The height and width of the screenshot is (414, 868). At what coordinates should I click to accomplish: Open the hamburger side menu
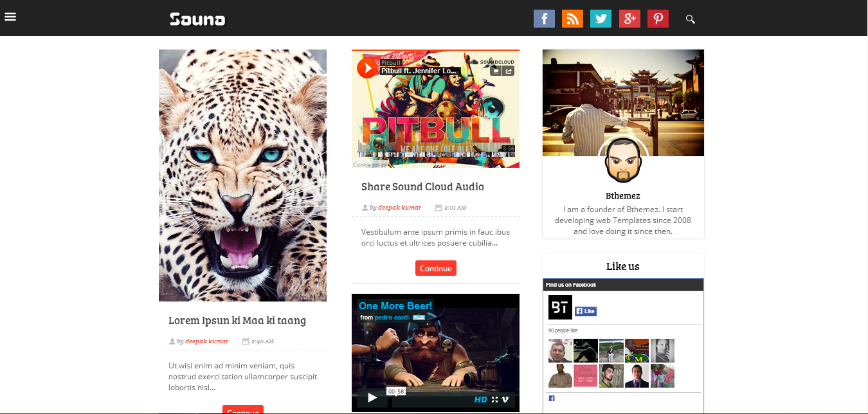click(10, 16)
